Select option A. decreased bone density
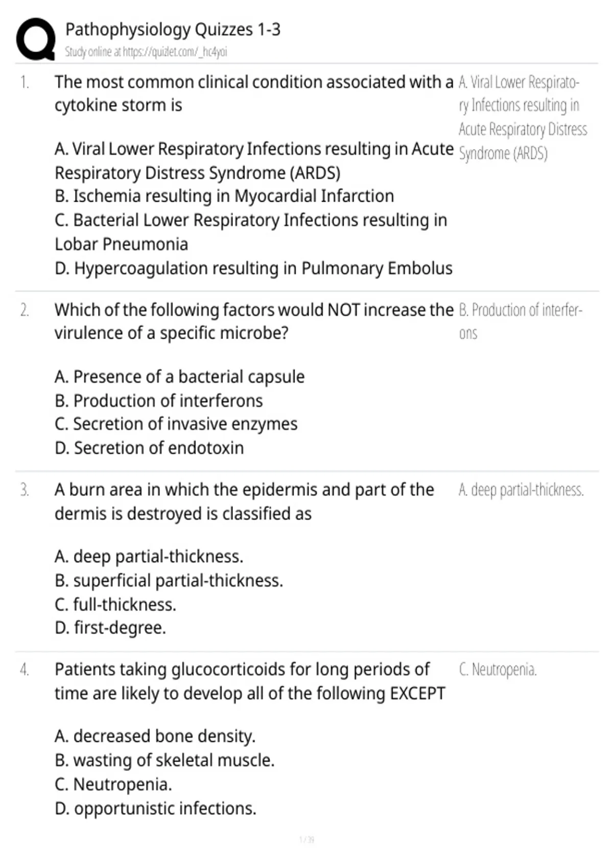Image resolution: width=613 pixels, height=868 pixels. click(155, 736)
